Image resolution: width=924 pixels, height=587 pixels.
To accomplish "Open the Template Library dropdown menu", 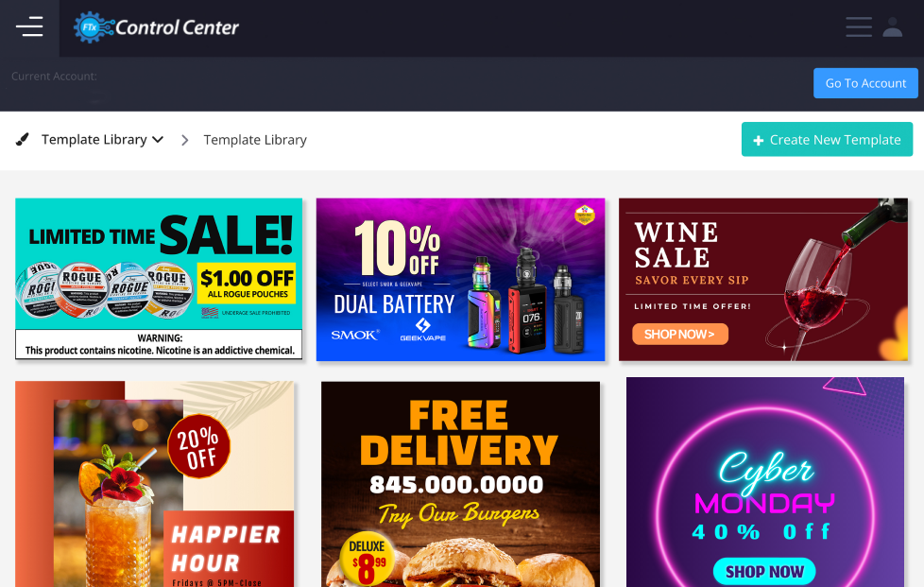I will 102,140.
